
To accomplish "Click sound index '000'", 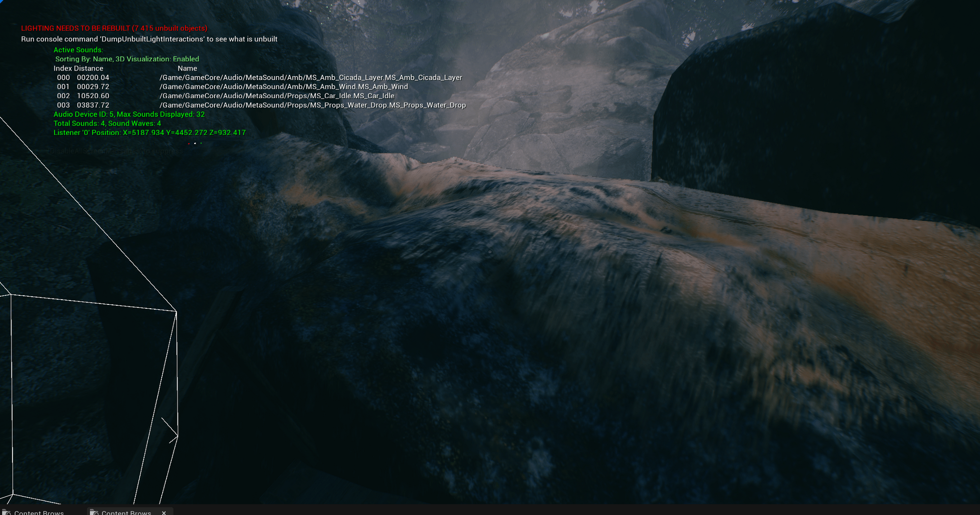I will (63, 78).
